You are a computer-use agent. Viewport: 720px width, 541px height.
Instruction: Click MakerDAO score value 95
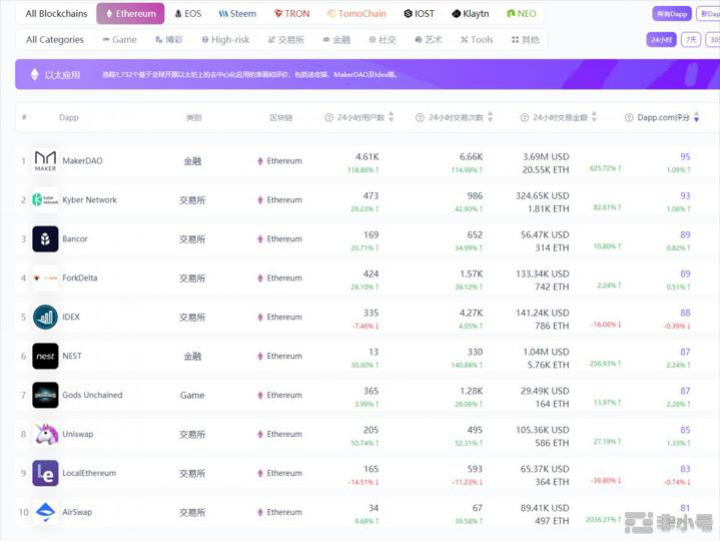[x=685, y=157]
